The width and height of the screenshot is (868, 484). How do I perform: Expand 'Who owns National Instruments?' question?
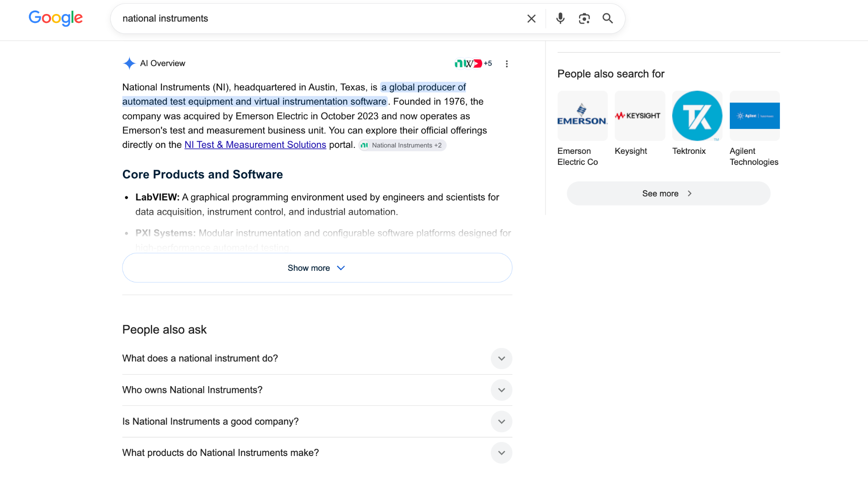pyautogui.click(x=317, y=390)
